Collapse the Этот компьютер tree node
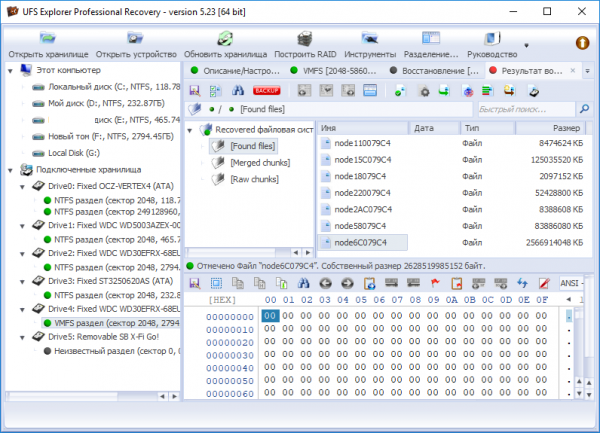 tap(10, 71)
